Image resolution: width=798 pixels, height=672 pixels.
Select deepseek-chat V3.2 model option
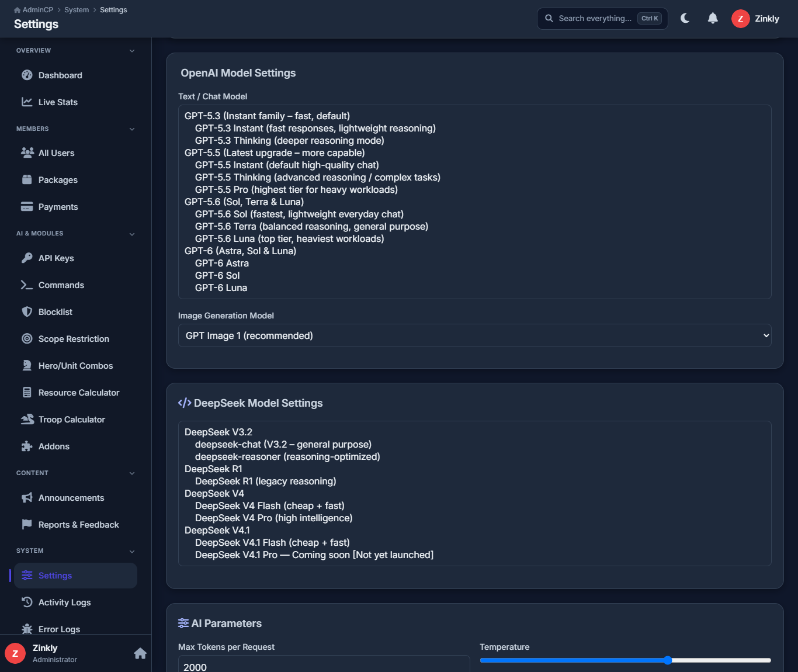pos(283,444)
